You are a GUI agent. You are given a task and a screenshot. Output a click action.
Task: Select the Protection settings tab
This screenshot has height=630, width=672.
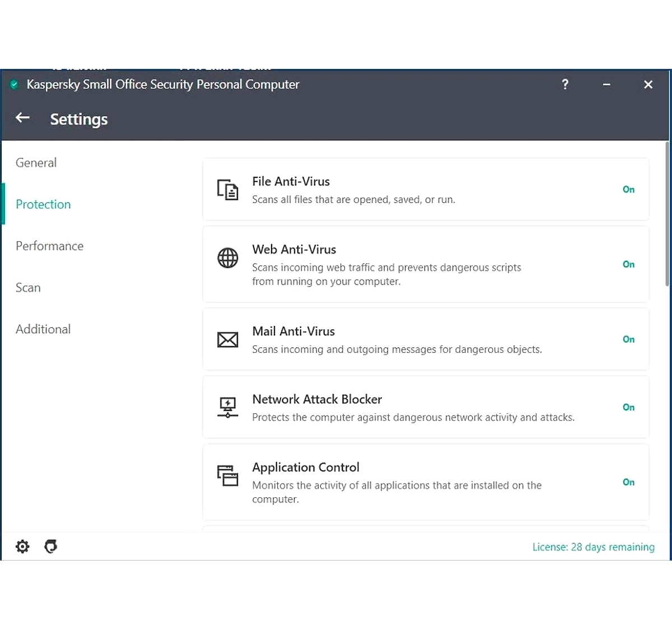point(43,204)
